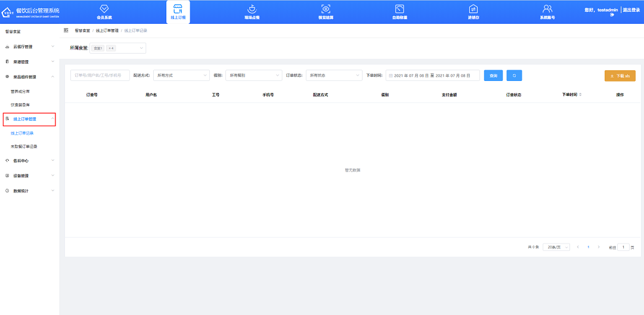Viewport: 644px width, 315px height.
Task: Click the order number search input field
Action: tap(100, 76)
